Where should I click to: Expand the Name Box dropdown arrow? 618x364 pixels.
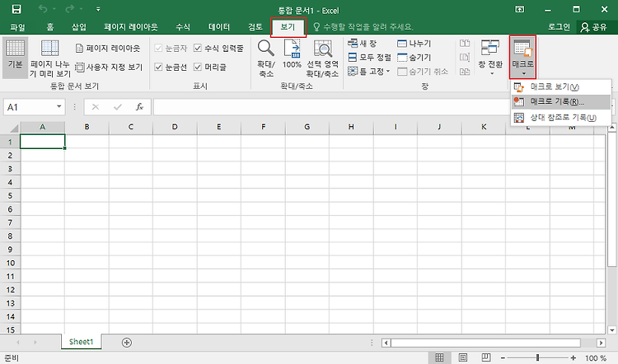(59, 107)
